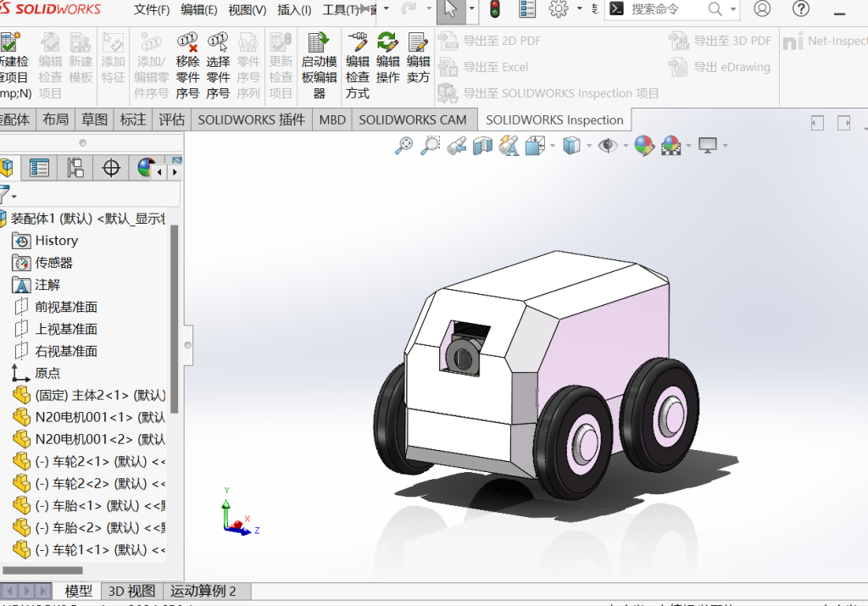Viewport: 868px width, 606px height.
Task: Click the Help question mark icon
Action: coord(801,8)
